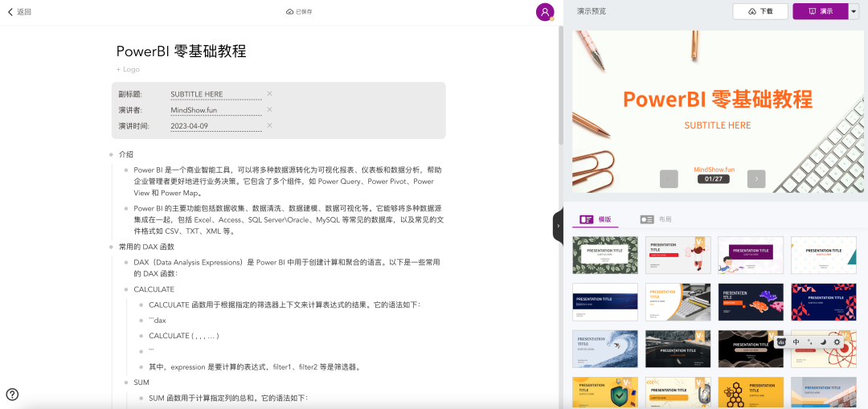
Task: Click the 介绍 outline heading text
Action: [126, 154]
